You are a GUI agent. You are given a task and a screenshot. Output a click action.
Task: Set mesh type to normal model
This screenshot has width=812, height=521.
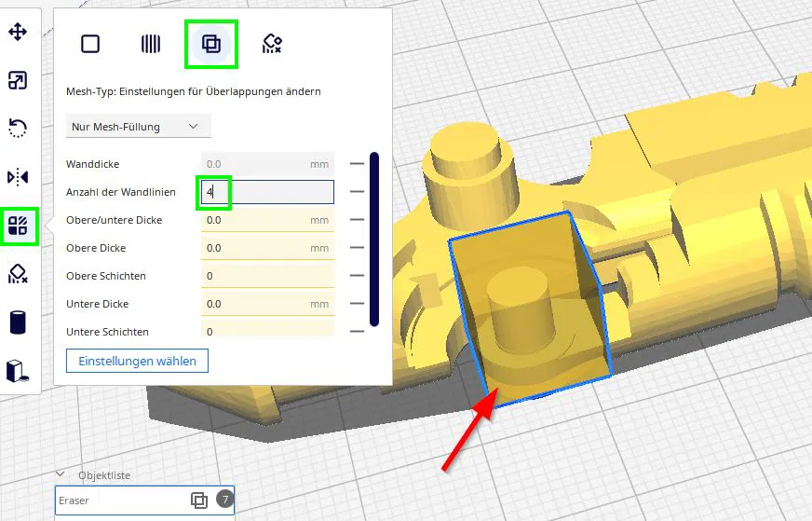click(90, 44)
